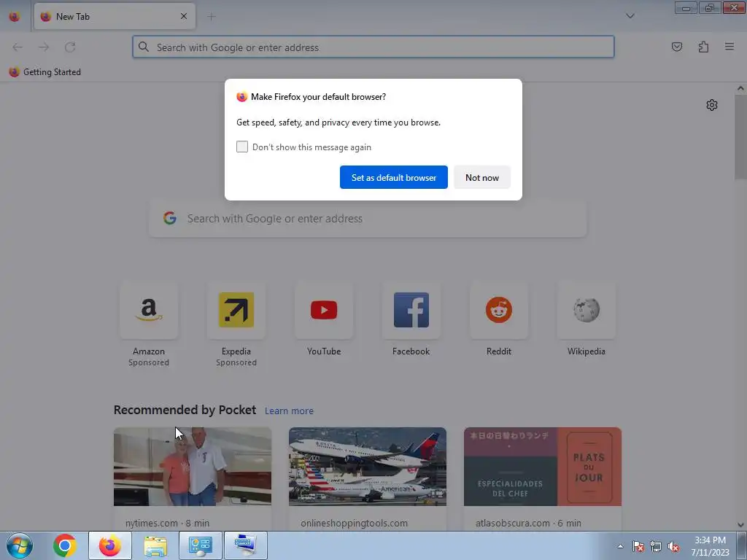Close the New Tab tab
The image size is (747, 560).
point(183,16)
